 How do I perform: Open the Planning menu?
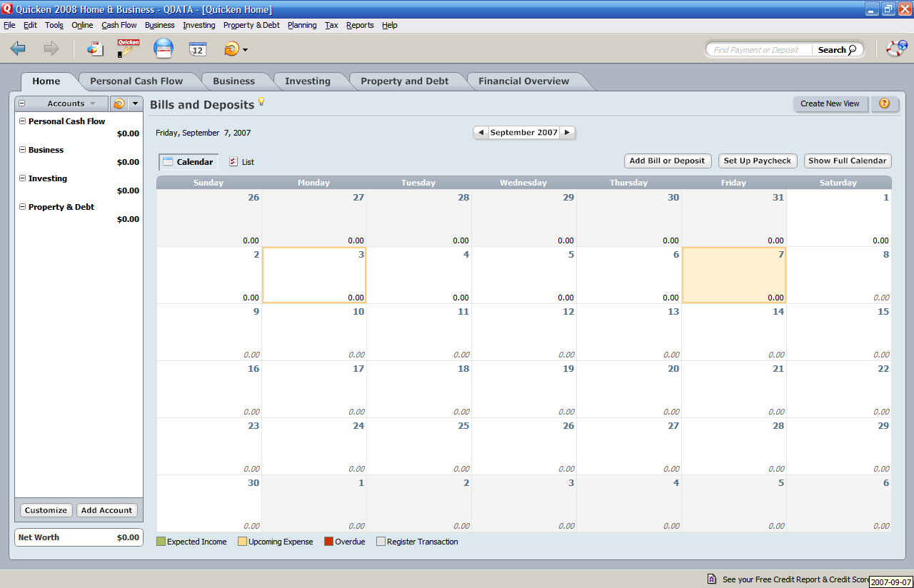(x=302, y=25)
